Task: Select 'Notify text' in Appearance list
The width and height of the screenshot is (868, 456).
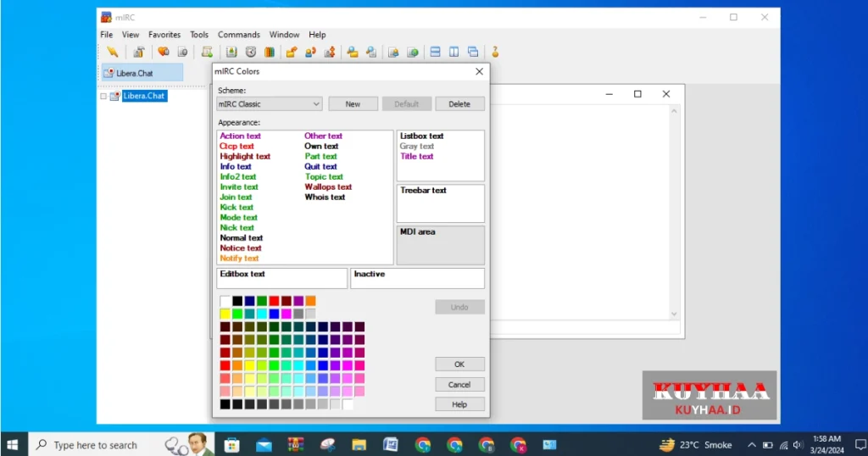Action: pos(239,259)
